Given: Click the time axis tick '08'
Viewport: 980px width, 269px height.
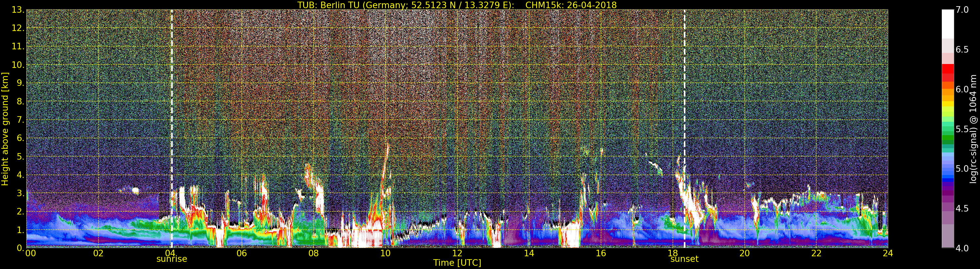Looking at the screenshot, I should (313, 253).
